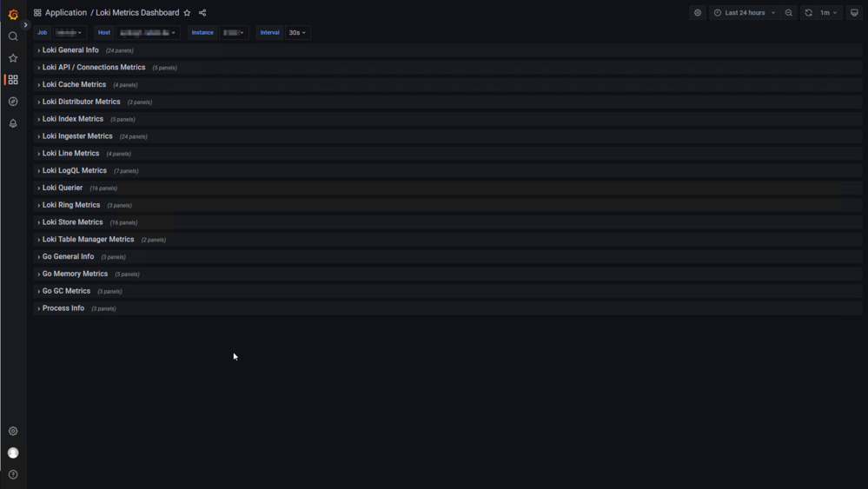Open the Explore compass icon
The width and height of the screenshot is (868, 489).
pyautogui.click(x=13, y=102)
